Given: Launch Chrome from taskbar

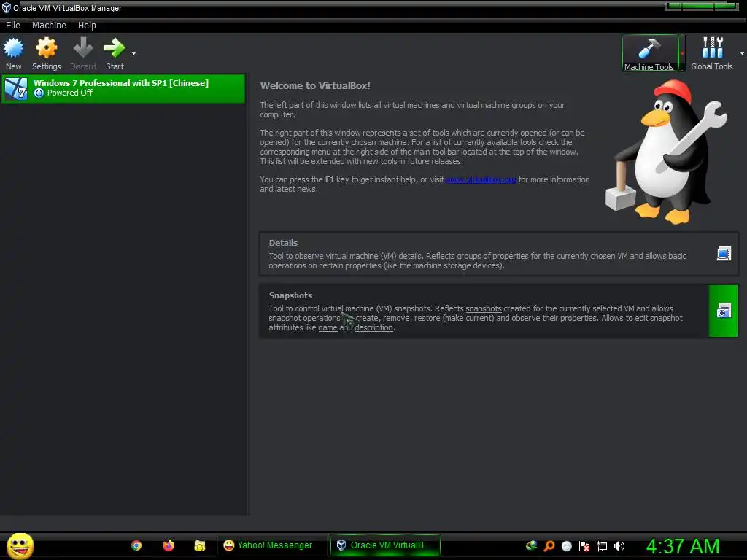Looking at the screenshot, I should [136, 545].
